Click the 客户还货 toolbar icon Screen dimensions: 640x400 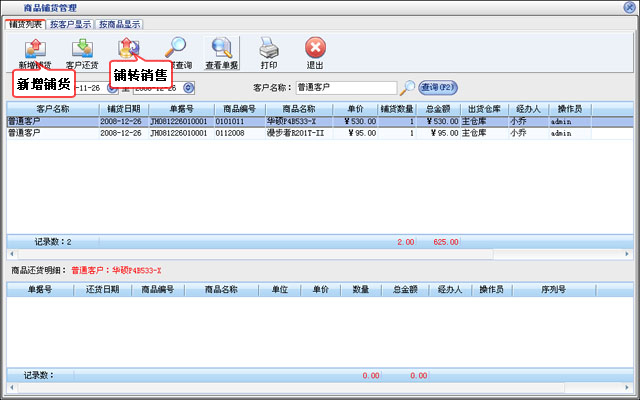[80, 47]
